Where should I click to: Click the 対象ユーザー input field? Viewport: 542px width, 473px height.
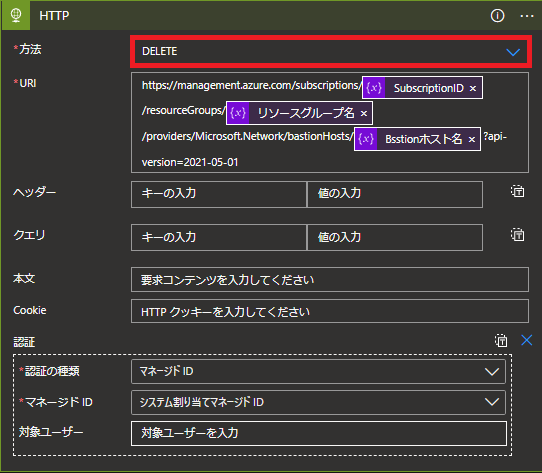click(x=319, y=433)
